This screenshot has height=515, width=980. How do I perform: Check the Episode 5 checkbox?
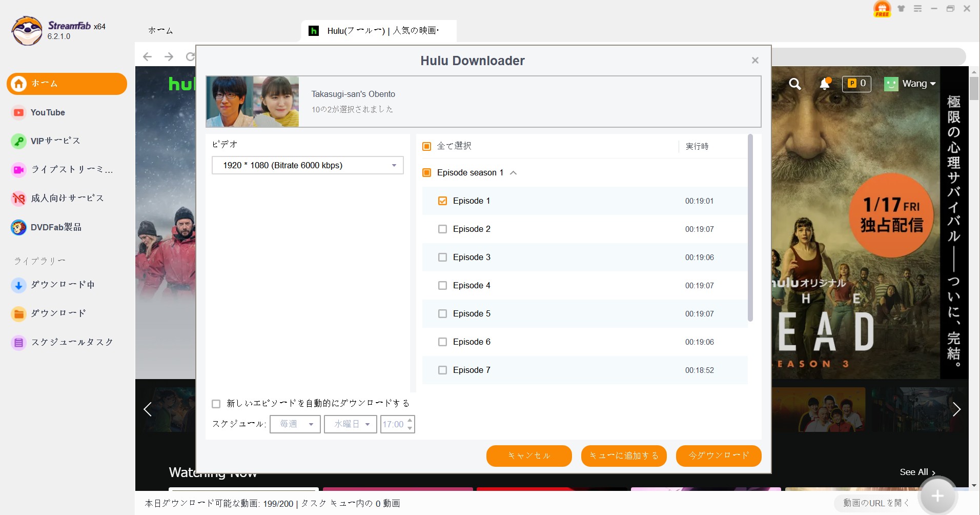[442, 314]
